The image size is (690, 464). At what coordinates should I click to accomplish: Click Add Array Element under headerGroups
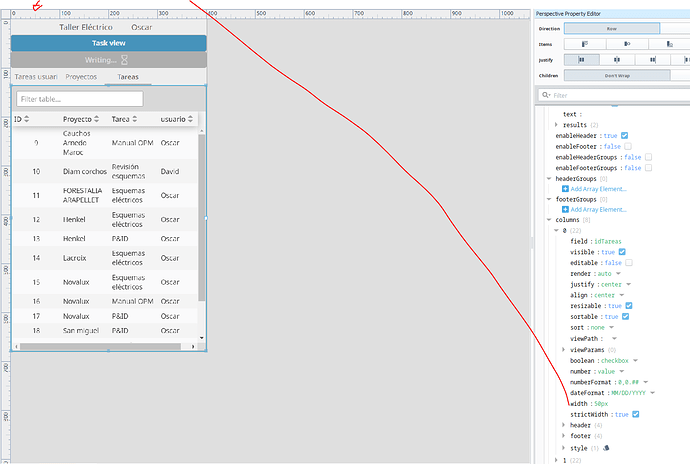(x=598, y=189)
